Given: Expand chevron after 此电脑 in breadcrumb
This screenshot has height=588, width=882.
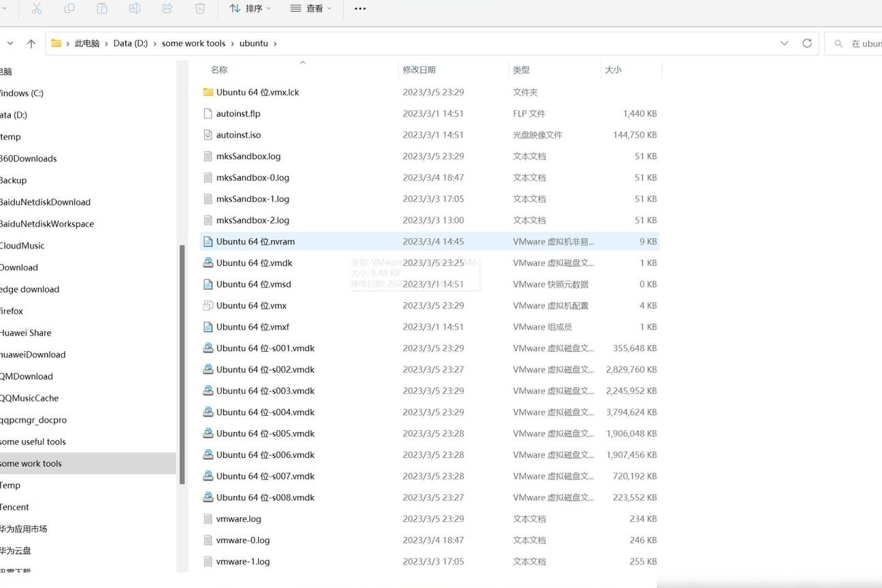Looking at the screenshot, I should [x=106, y=43].
